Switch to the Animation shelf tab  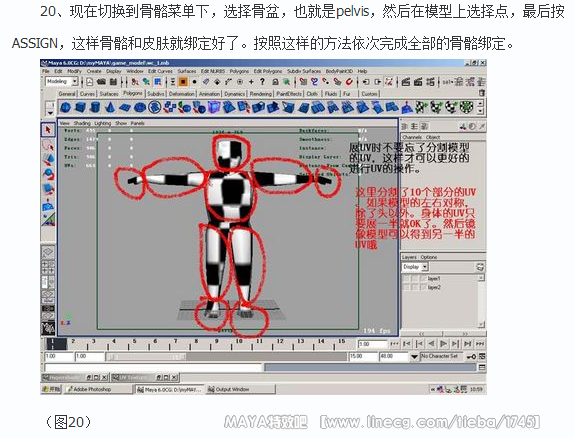pos(209,94)
